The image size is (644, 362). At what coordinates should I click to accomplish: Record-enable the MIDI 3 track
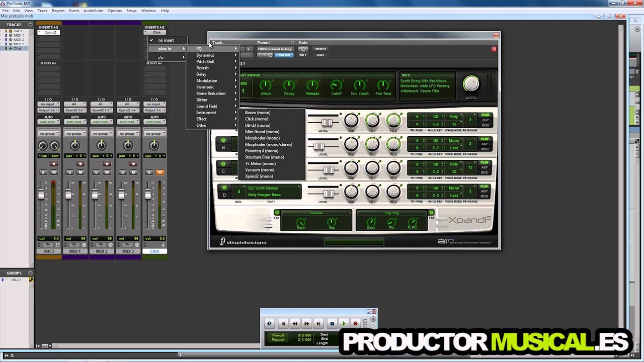pos(133,164)
